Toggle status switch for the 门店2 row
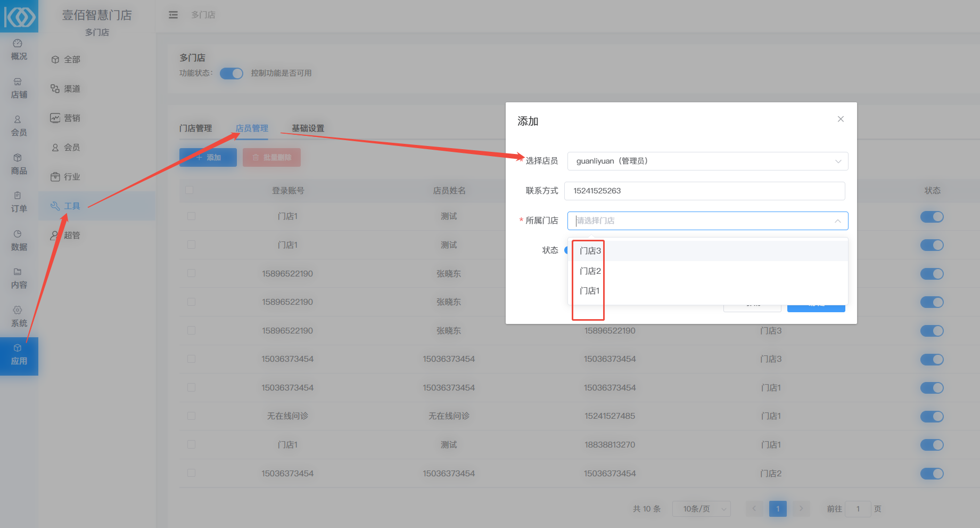Viewport: 980px width, 528px height. (932, 474)
